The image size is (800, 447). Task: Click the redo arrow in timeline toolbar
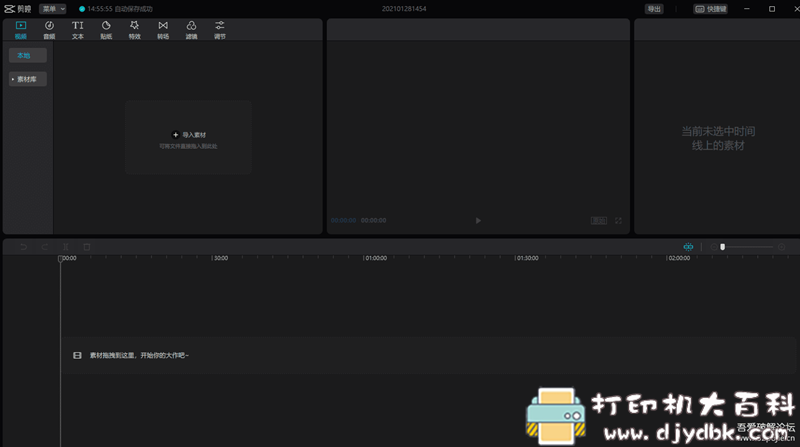coord(45,247)
